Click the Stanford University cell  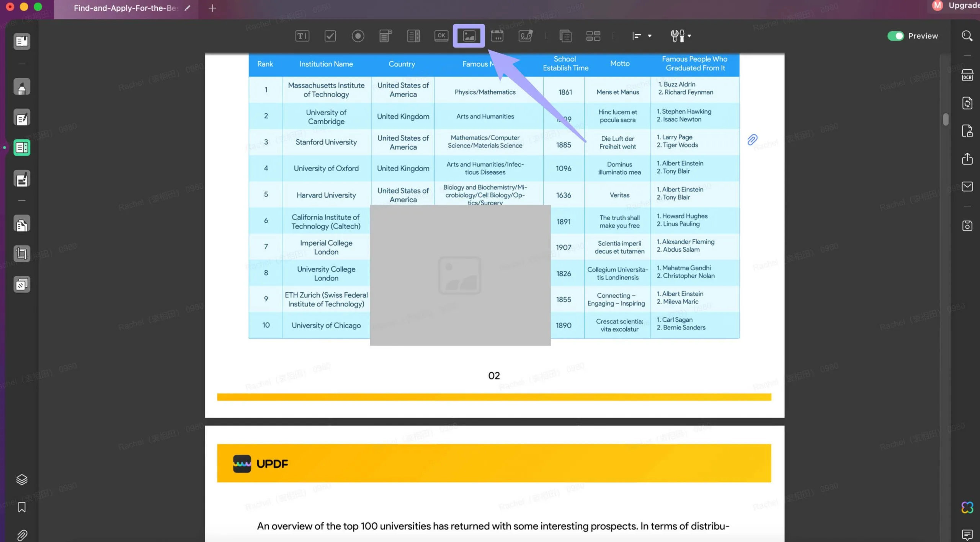coord(326,142)
